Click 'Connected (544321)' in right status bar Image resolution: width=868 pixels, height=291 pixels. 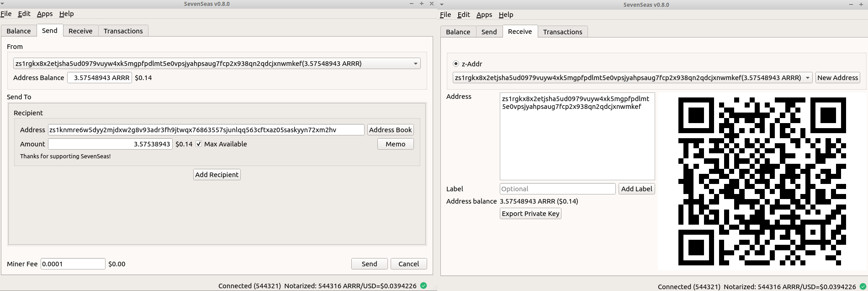689,287
